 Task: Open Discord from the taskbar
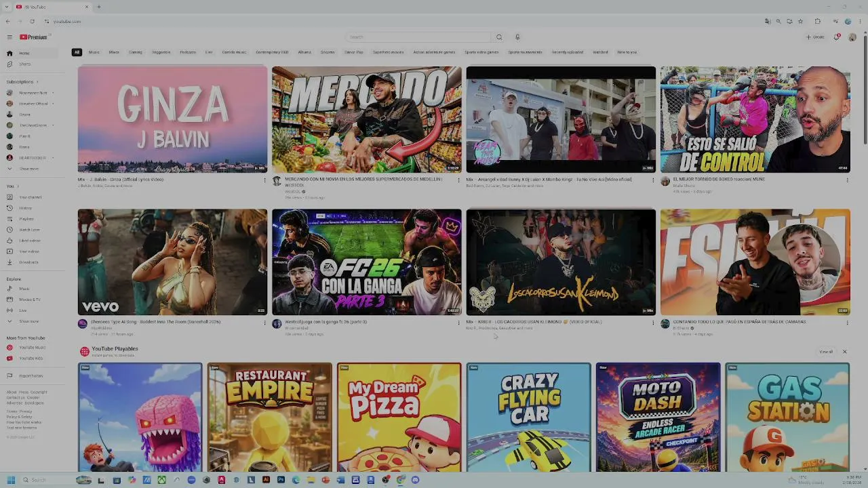point(415,480)
